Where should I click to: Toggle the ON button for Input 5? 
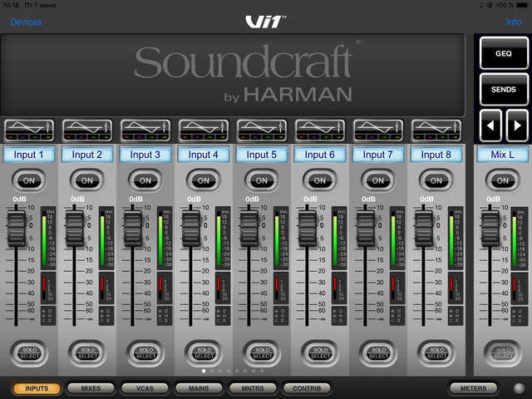pos(262,180)
